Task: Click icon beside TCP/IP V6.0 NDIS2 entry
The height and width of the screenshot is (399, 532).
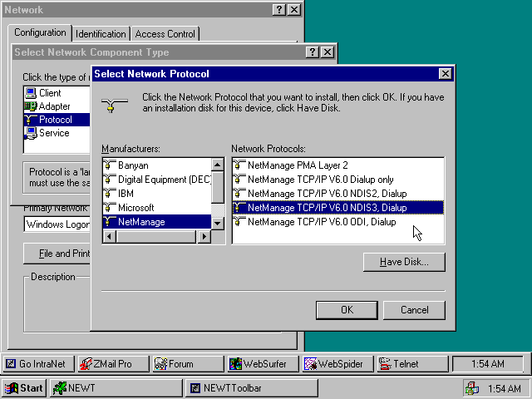Action: [239, 193]
